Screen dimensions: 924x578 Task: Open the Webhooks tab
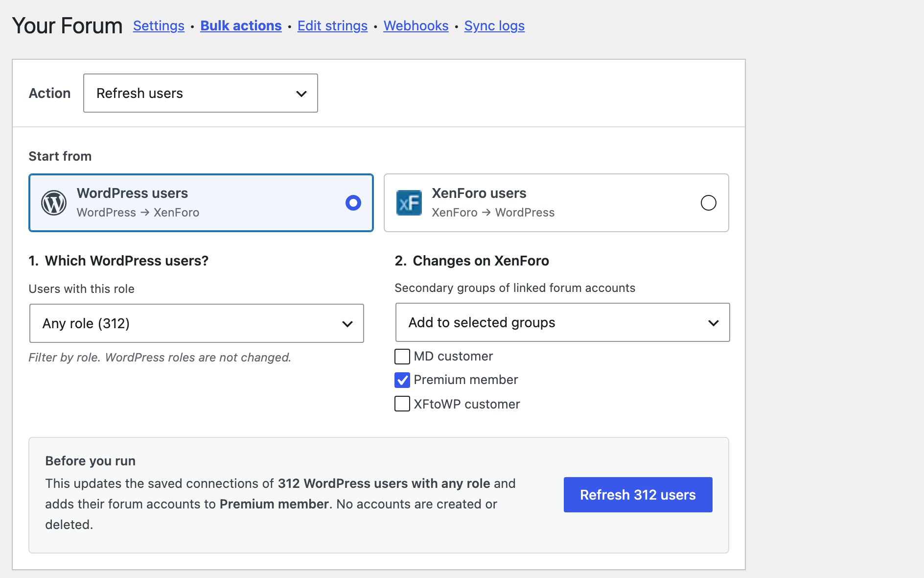coord(416,25)
